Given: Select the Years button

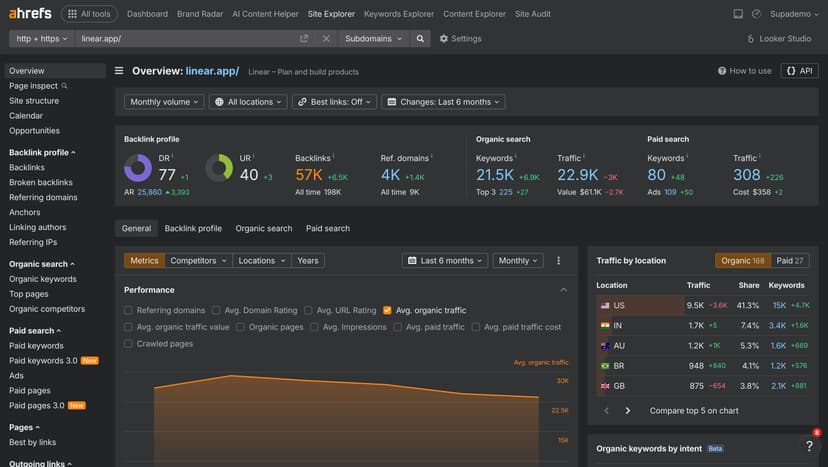Looking at the screenshot, I should tap(307, 260).
